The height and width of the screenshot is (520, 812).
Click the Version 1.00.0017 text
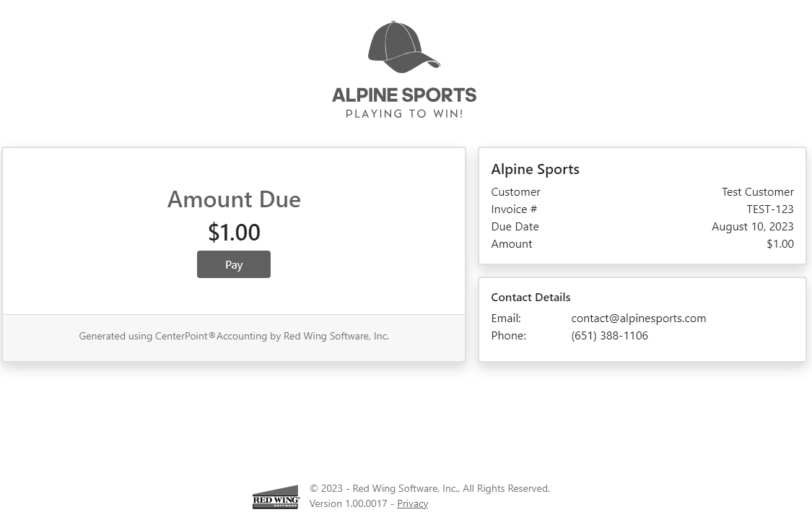point(348,503)
